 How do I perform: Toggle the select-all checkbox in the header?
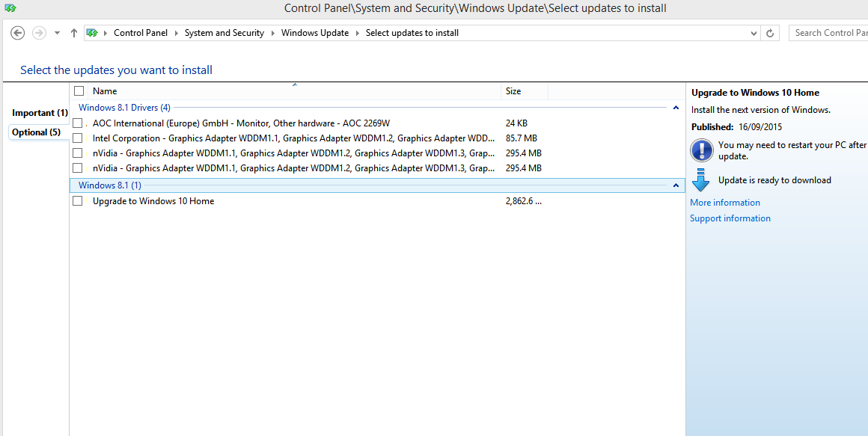coord(79,91)
